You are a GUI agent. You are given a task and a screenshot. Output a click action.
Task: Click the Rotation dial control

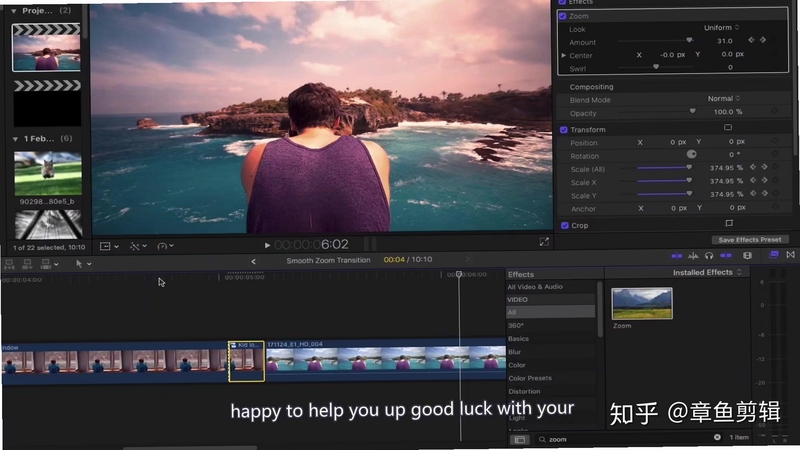(691, 154)
